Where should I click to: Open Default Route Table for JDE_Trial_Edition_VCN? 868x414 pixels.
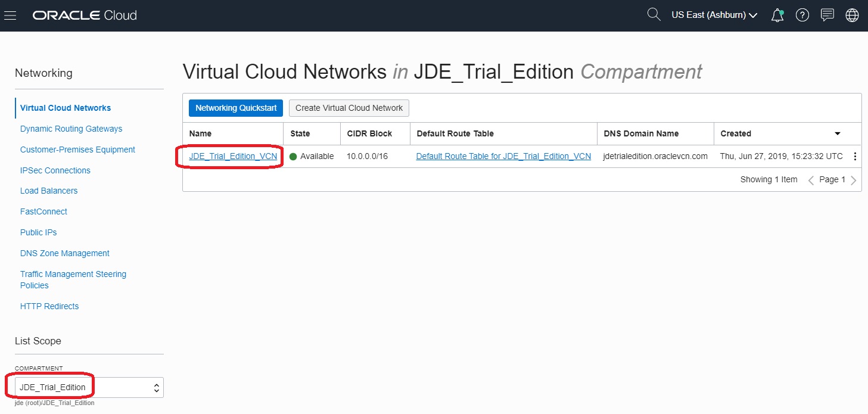click(x=503, y=156)
